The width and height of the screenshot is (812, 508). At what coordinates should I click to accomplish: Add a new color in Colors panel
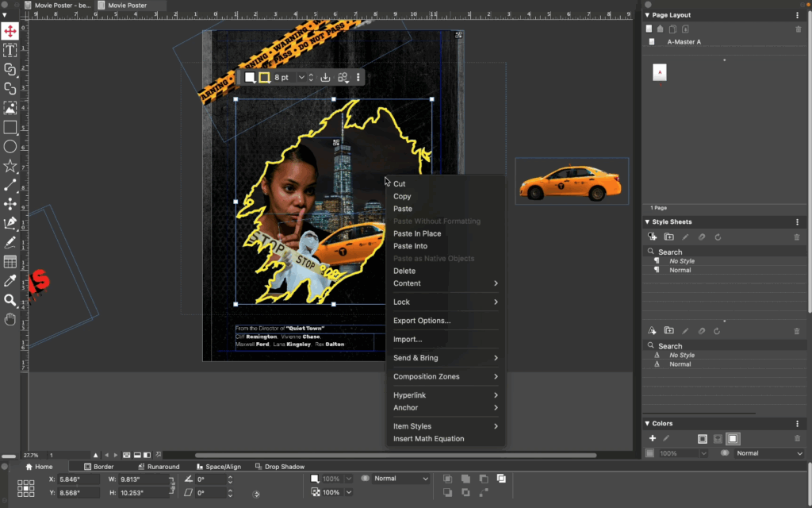pyautogui.click(x=653, y=438)
